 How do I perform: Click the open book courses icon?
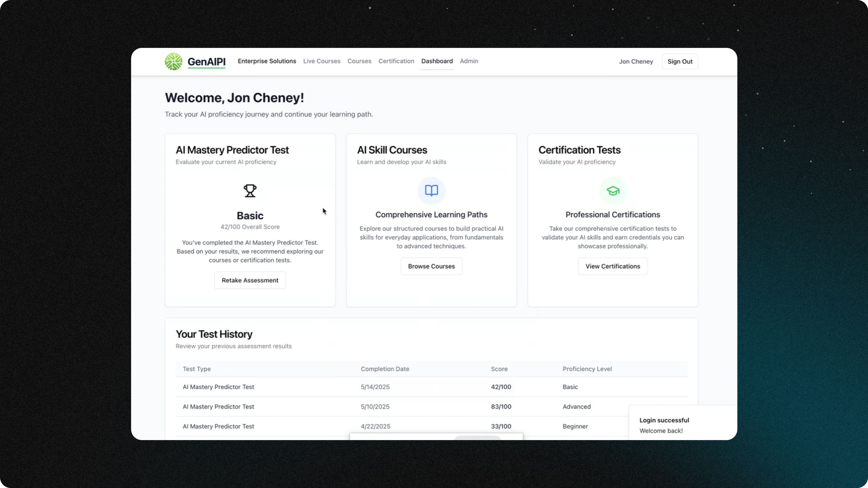431,191
